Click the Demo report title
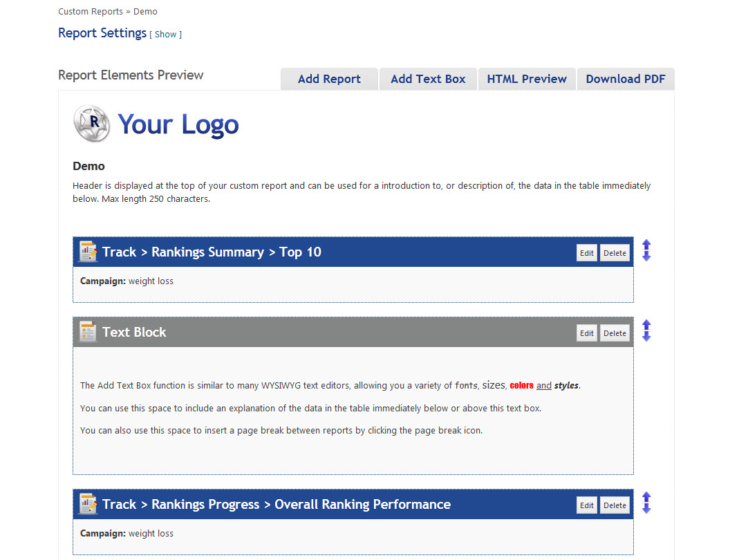 [88, 166]
